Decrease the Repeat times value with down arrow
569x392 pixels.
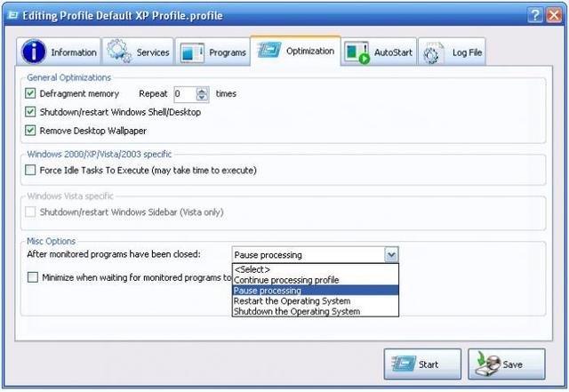tap(202, 97)
